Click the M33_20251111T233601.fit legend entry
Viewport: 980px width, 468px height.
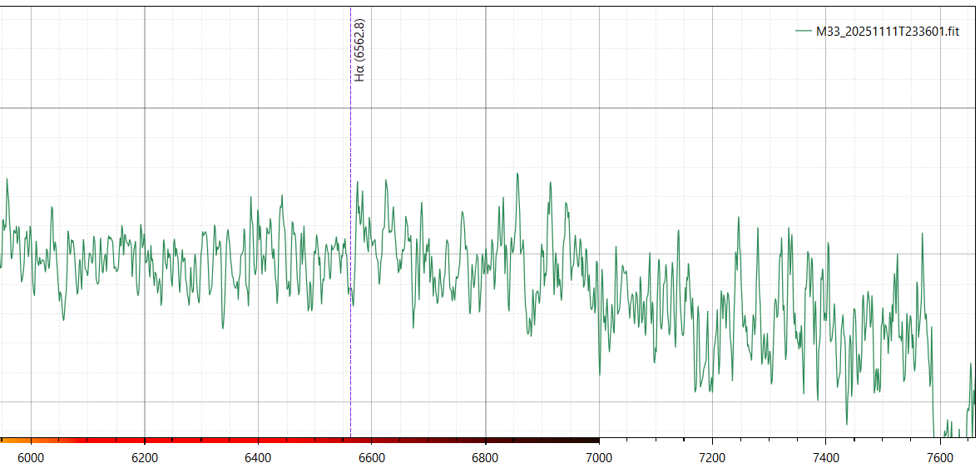tap(878, 32)
